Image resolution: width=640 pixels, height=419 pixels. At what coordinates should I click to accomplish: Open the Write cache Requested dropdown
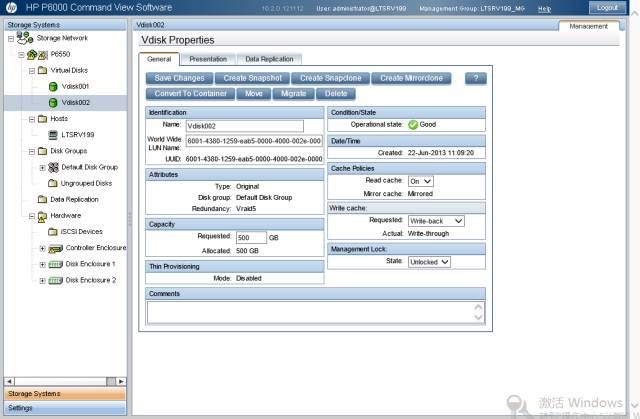point(436,221)
